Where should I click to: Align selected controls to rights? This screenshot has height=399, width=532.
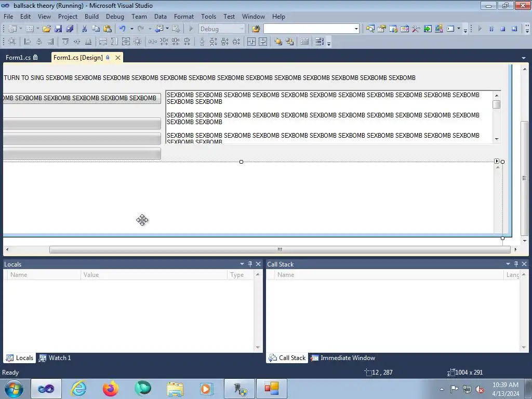tap(50, 42)
